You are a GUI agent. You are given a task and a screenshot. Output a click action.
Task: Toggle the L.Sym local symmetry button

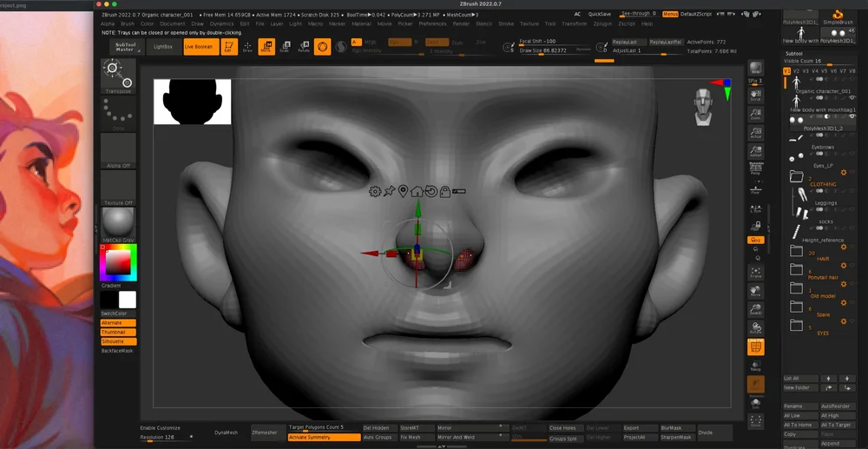click(x=756, y=208)
